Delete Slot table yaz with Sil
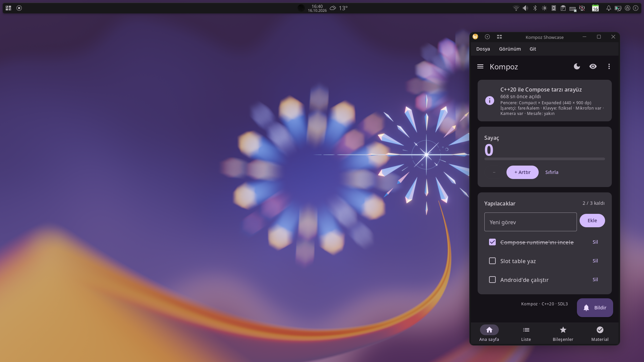Image resolution: width=644 pixels, height=362 pixels. (595, 261)
